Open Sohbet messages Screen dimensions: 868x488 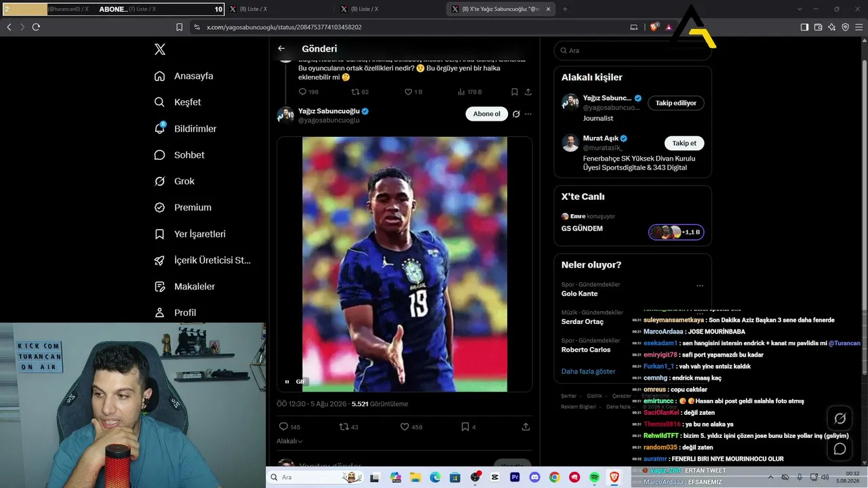179,155
